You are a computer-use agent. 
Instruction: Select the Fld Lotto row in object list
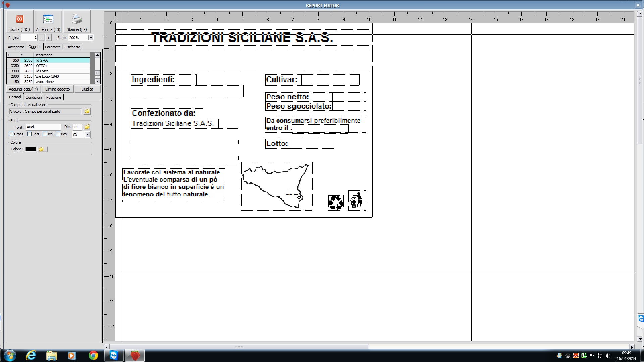point(48,71)
